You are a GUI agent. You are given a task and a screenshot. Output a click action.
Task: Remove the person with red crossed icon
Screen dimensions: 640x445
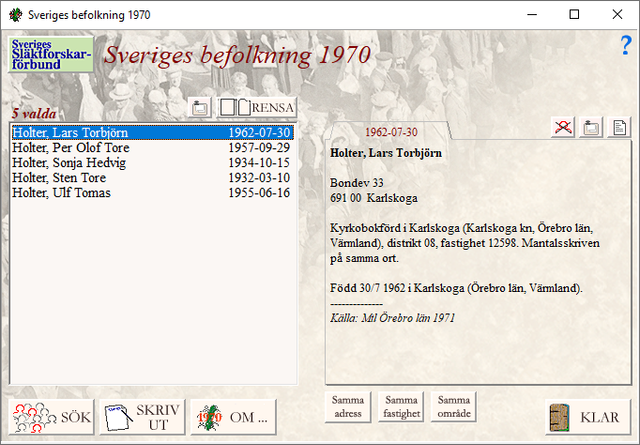tap(563, 127)
